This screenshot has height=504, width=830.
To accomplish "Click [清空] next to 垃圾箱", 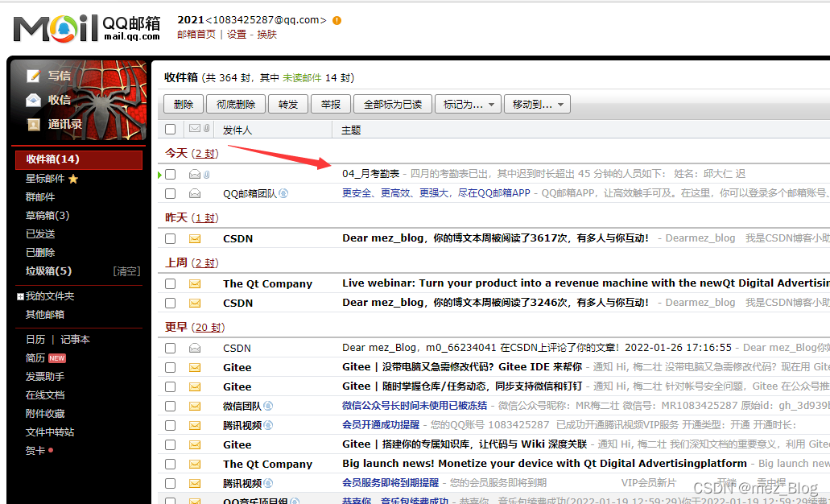I will (x=126, y=271).
